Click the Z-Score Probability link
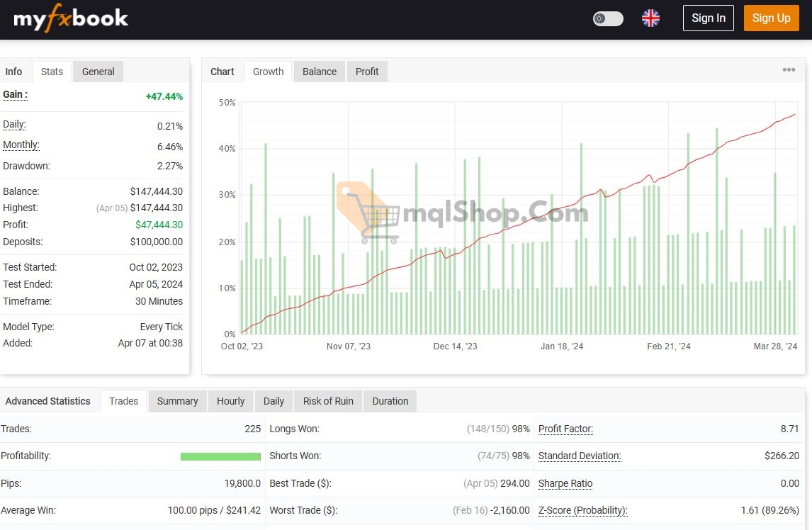This screenshot has width=812, height=530. click(x=582, y=510)
